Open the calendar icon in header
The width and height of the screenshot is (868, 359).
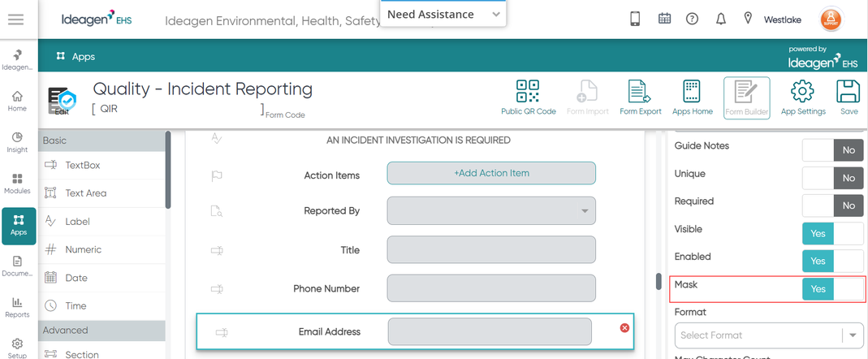(x=664, y=19)
